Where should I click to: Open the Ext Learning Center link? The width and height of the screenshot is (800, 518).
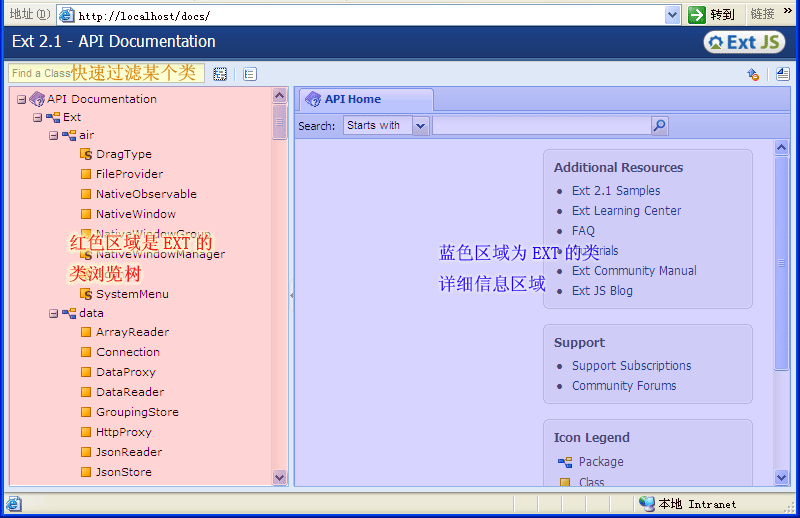(627, 211)
